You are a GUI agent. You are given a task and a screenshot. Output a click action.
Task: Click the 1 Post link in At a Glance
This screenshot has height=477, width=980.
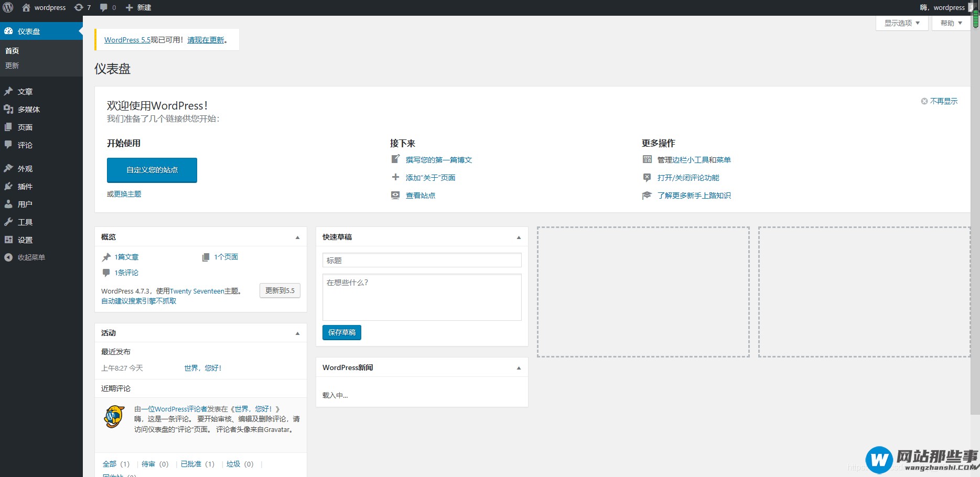pyautogui.click(x=127, y=257)
